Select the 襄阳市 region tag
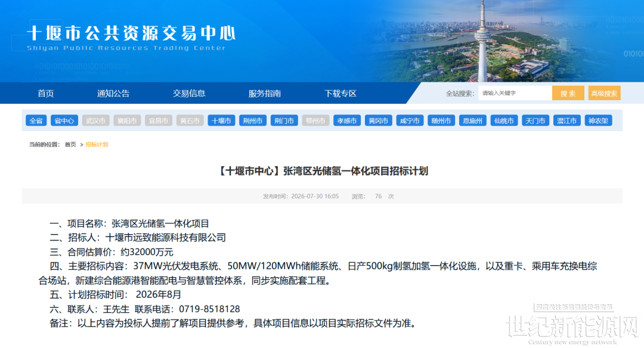This screenshot has height=348, width=644. [x=127, y=120]
